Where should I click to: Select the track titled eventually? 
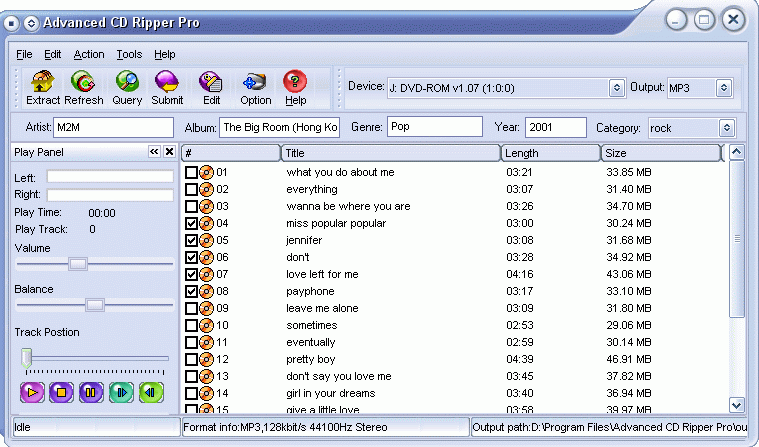310,342
